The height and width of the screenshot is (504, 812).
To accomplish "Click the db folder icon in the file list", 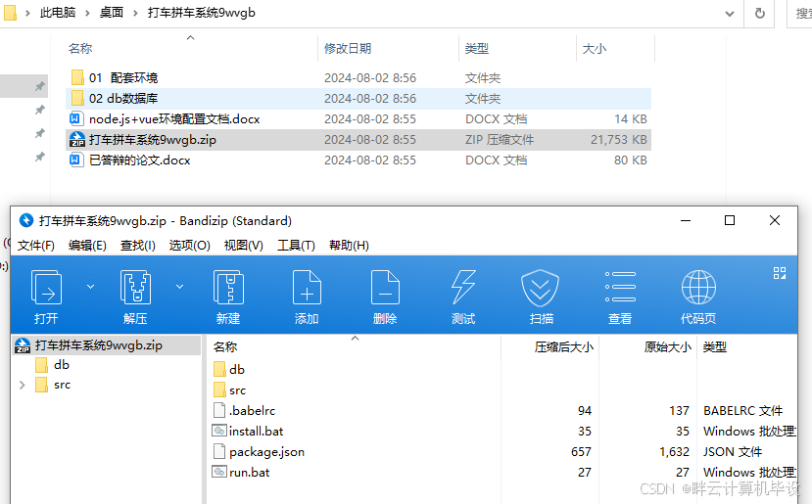I will point(219,369).
